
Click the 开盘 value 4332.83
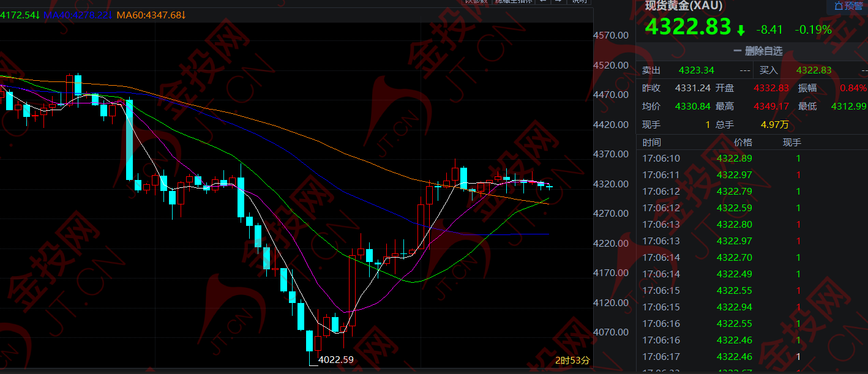click(771, 88)
